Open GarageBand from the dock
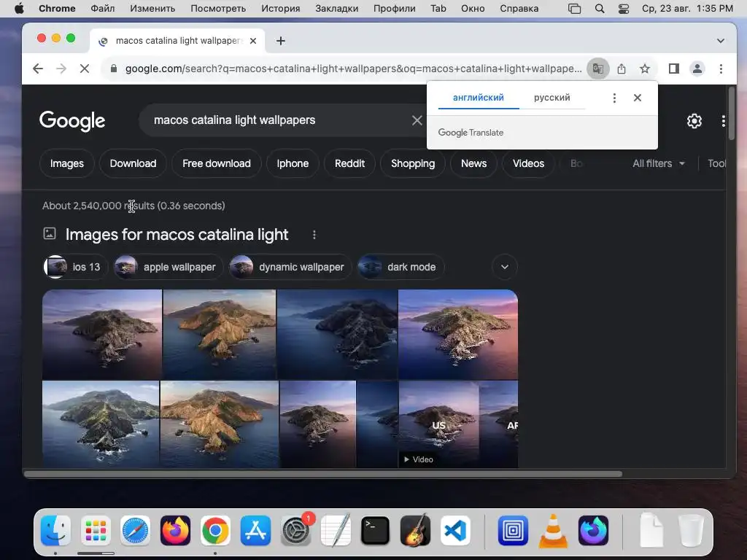This screenshot has height=560, width=747. tap(415, 530)
